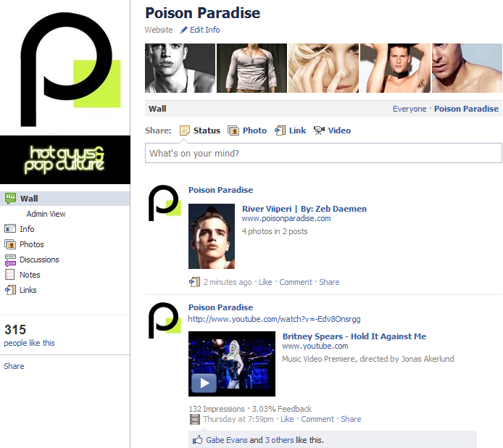Click the Edit Info pencil icon
Viewport: 503px width, 448px height.
point(184,30)
